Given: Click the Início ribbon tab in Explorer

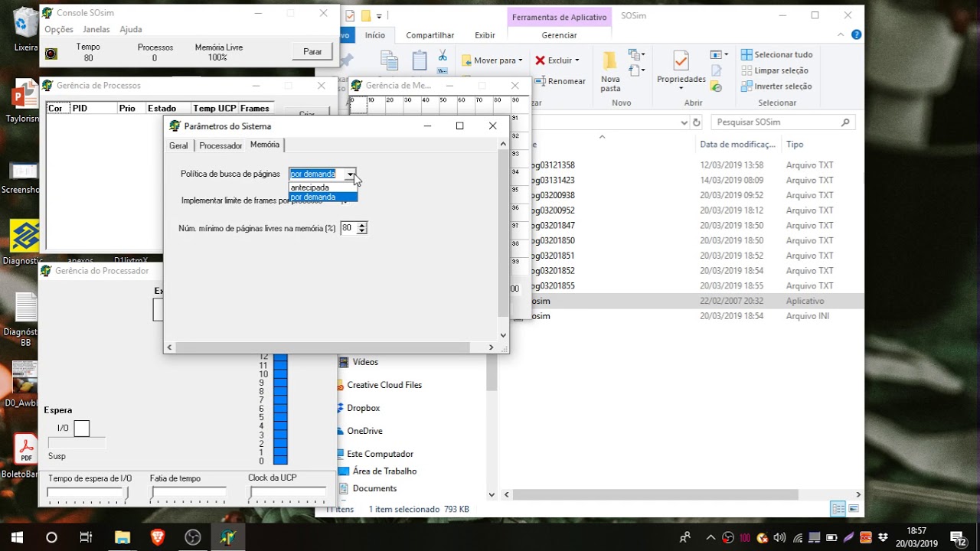Looking at the screenshot, I should (375, 35).
